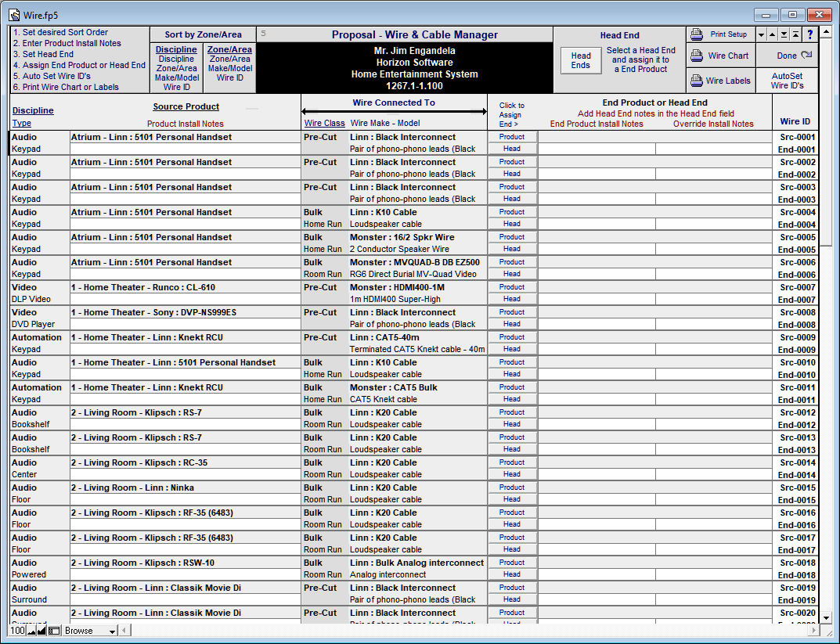Viewport: 840px width, 644px height.
Task: Click Product button for Src-0018 row
Action: click(512, 563)
